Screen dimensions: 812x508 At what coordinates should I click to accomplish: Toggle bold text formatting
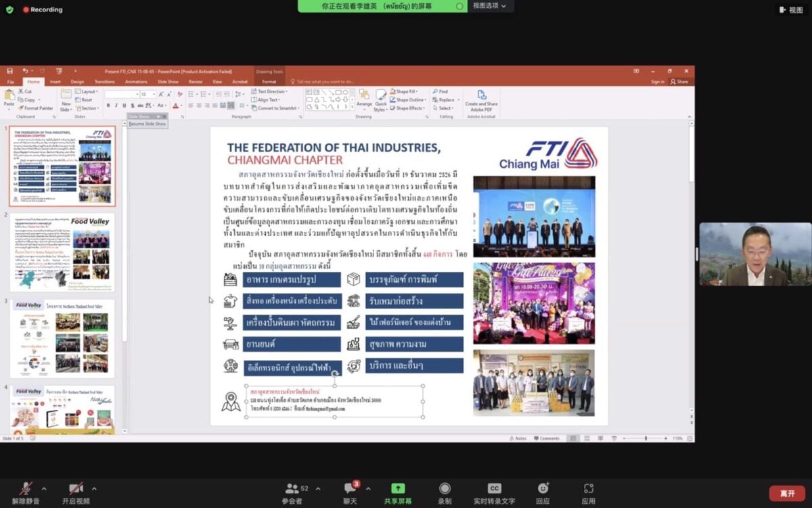tap(108, 106)
